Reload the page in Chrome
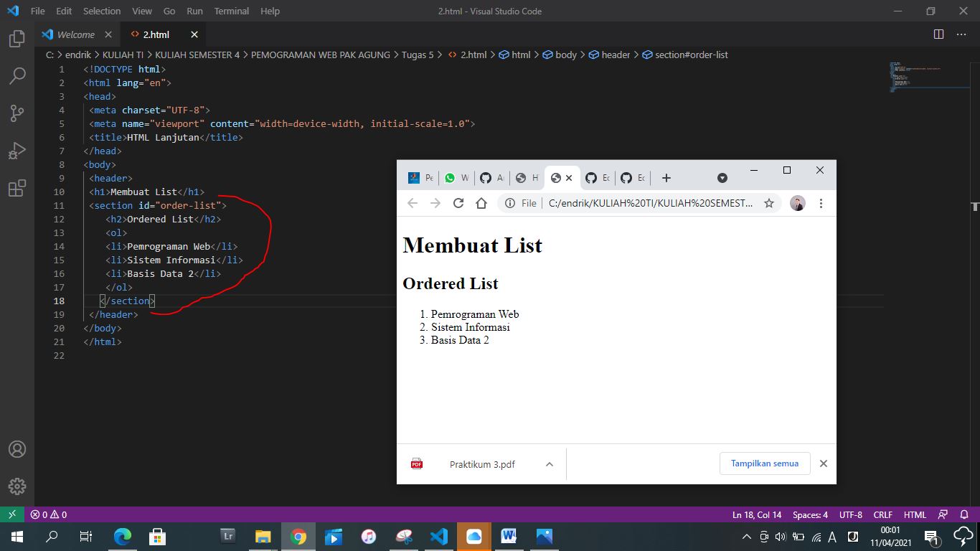Screen dimensions: 980x551 458,203
